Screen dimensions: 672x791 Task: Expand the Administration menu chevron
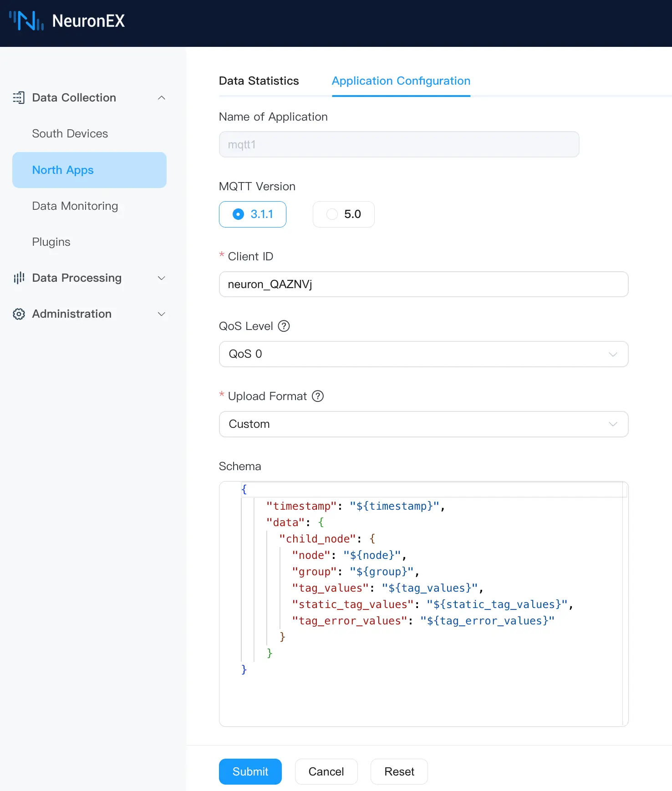click(x=161, y=314)
